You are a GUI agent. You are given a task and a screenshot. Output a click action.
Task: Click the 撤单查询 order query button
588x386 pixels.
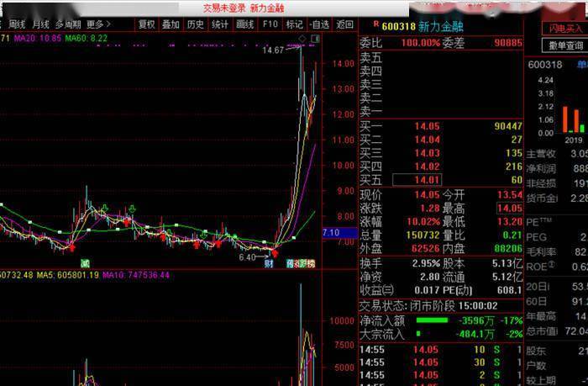tap(566, 45)
